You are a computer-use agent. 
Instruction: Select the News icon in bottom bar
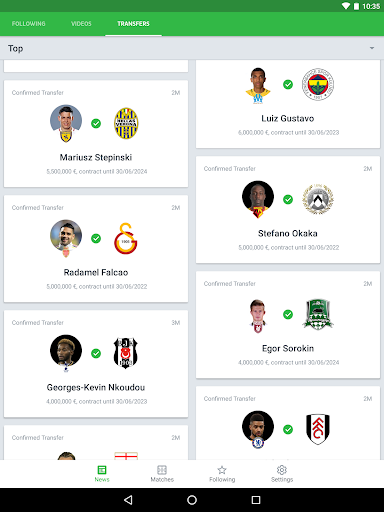pyautogui.click(x=102, y=470)
